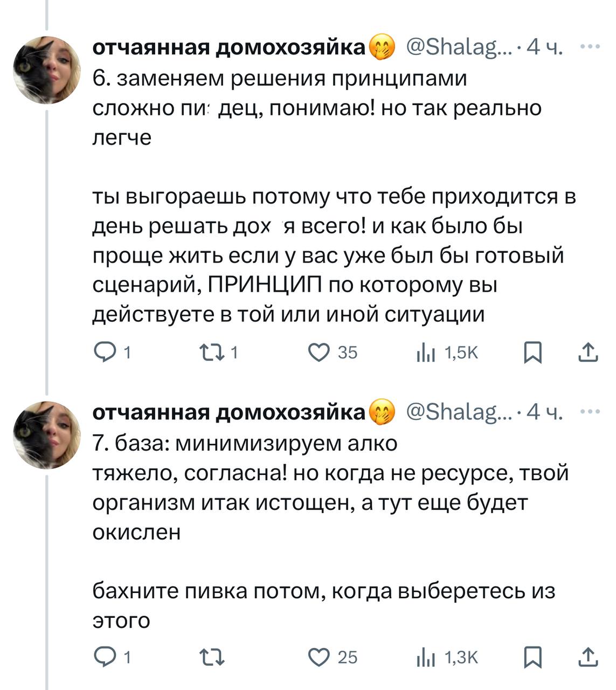Bookmark the tweet about минимизируем алко
The width and height of the screenshot is (616, 690).
533,657
